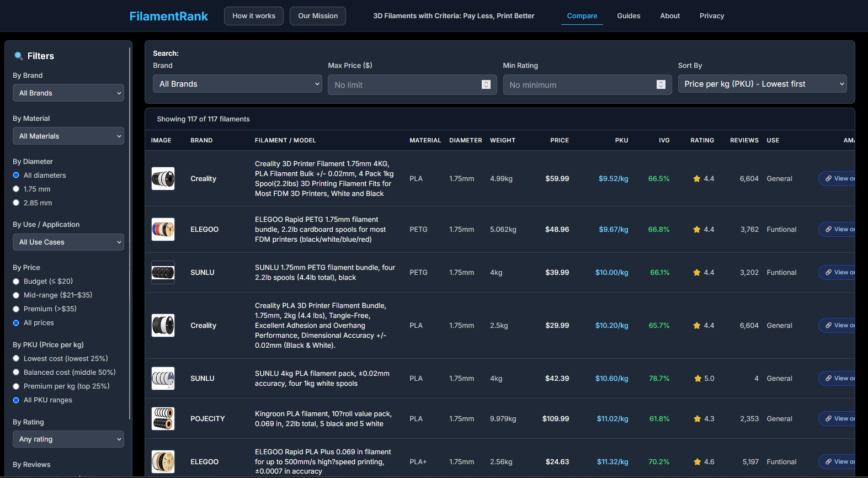The width and height of the screenshot is (868, 478).
Task: Choose the Budget (≤ $20) price option
Action: click(16, 282)
